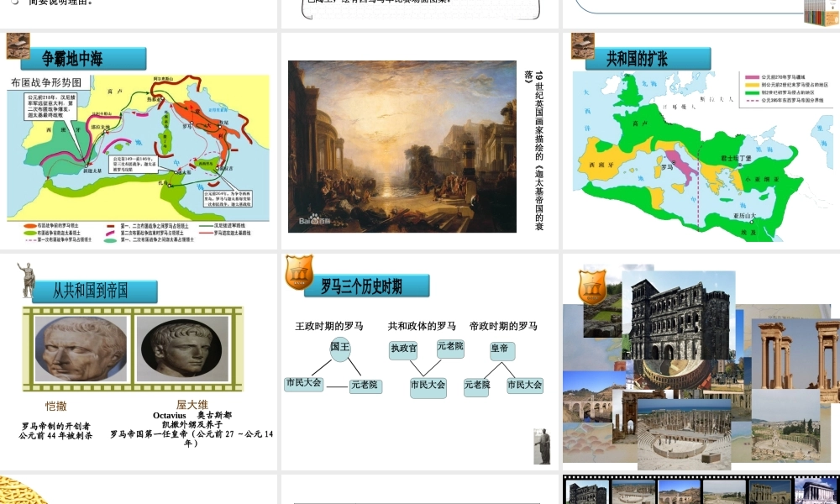The image size is (840, 504).
Task: Click the name label 屋大维
Action: pos(192,405)
